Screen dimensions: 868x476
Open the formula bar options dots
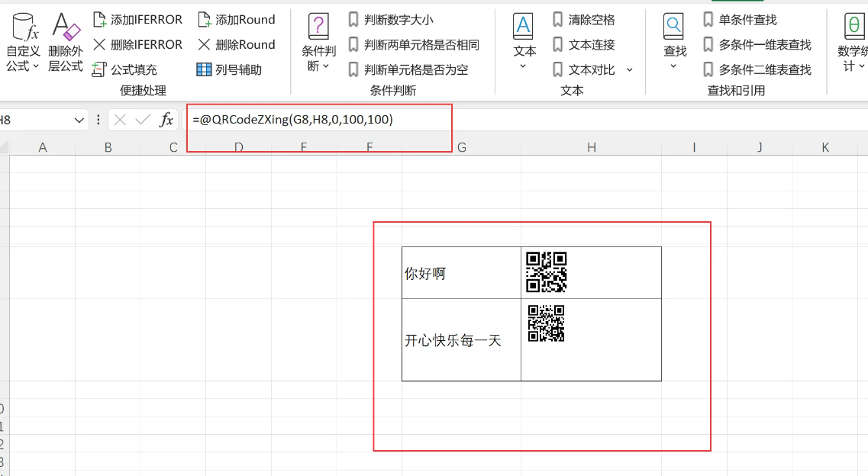tap(98, 120)
